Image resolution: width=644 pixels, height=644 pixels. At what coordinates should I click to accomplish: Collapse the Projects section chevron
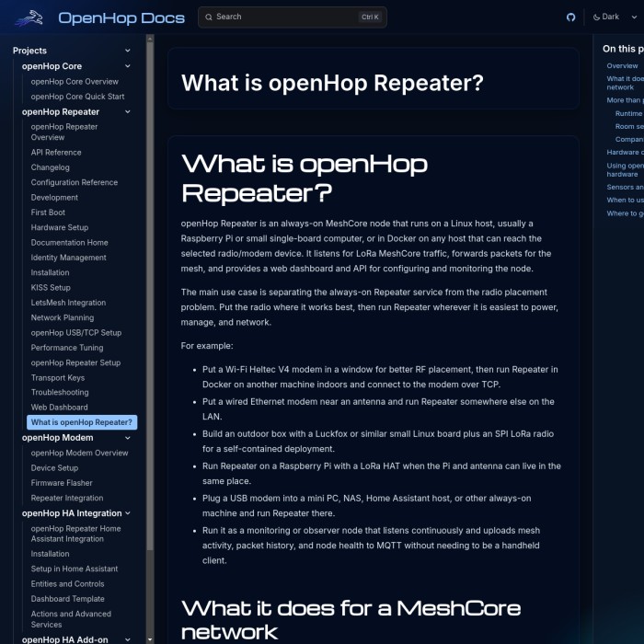pyautogui.click(x=128, y=51)
